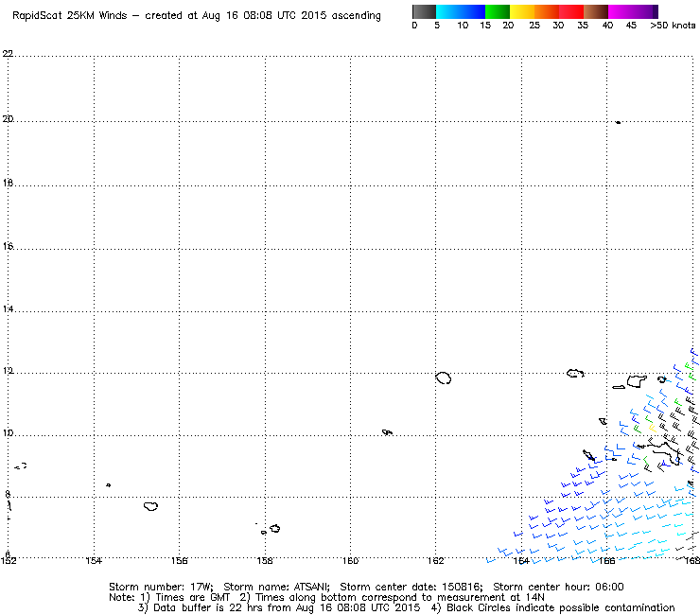Click the island outline at 162E near 12N
The width and height of the screenshot is (700, 615).
pos(444,378)
